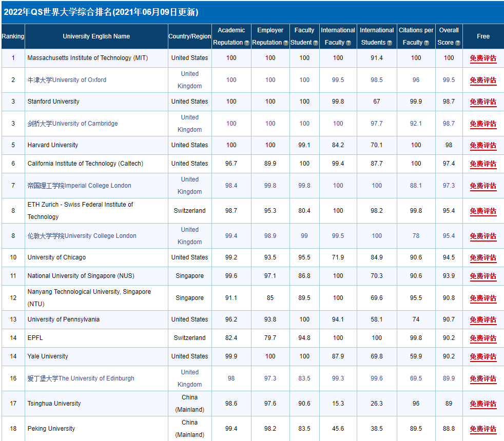The width and height of the screenshot is (504, 441).
Task: Open the Overall Score help icon
Action: tap(457, 43)
